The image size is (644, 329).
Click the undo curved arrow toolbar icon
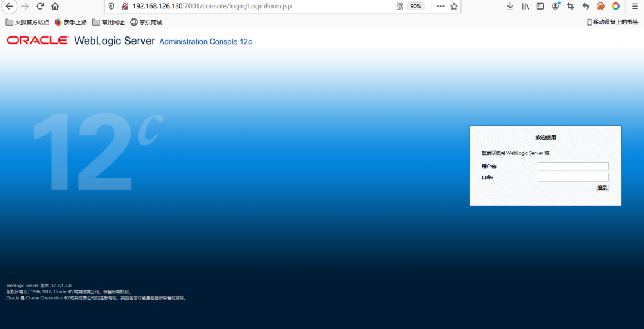pos(586,6)
